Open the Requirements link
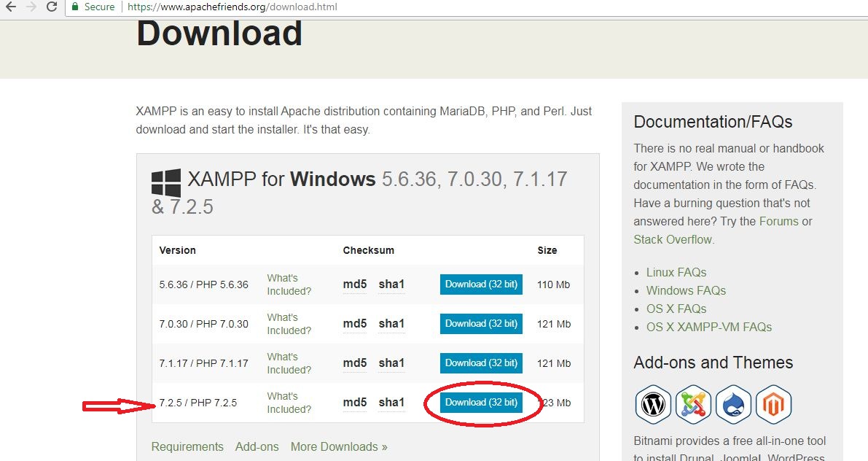 pyautogui.click(x=187, y=446)
